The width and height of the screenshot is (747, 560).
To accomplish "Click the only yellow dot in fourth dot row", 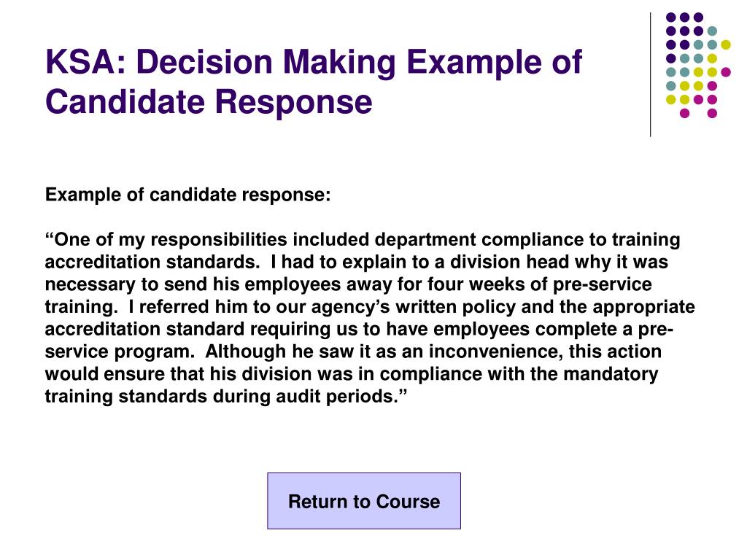I will 712,58.
